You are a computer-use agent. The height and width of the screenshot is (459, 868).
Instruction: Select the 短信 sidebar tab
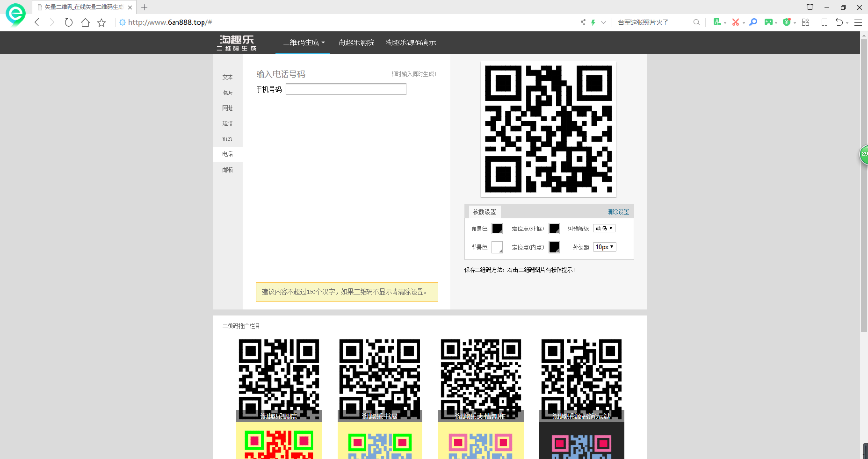[228, 123]
